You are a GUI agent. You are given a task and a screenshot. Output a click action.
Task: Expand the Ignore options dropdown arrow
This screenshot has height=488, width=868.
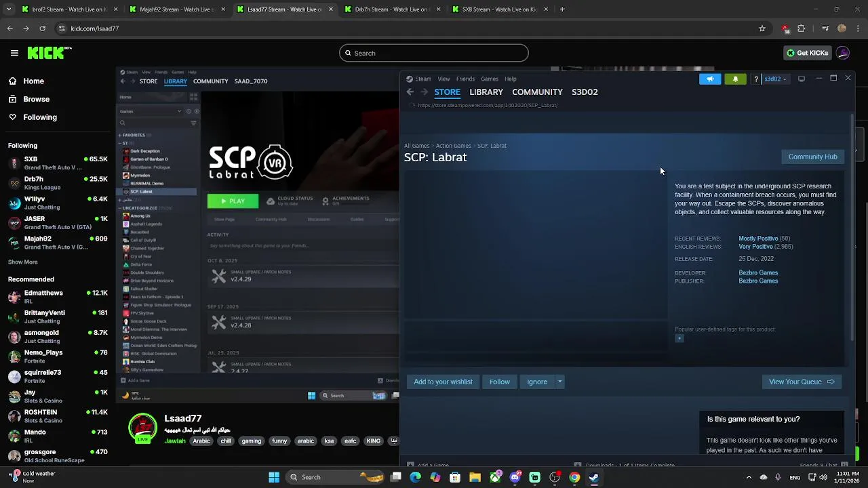point(559,382)
